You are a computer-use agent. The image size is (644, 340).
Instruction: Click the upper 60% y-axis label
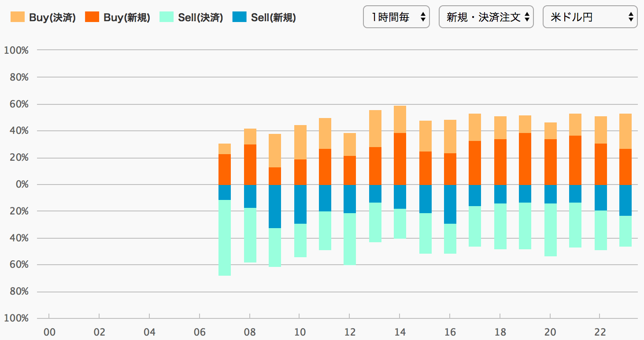(19, 104)
